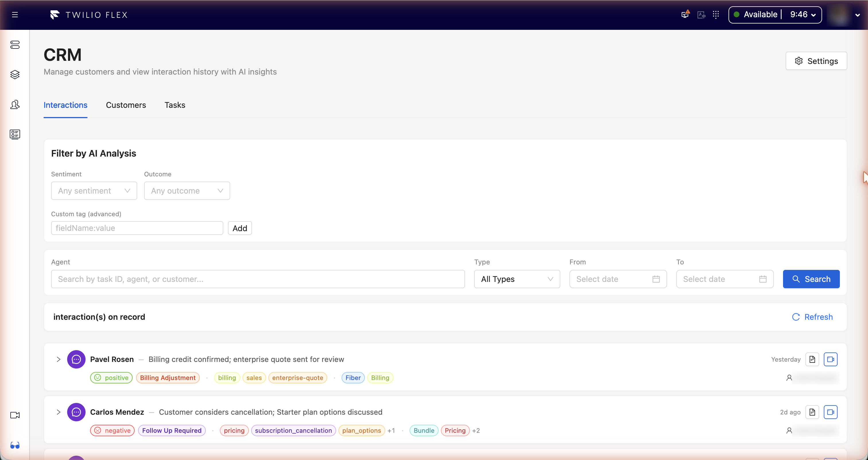Click the chat avatar of Carlos Mendez
Screen dimensions: 868x460
point(76,412)
